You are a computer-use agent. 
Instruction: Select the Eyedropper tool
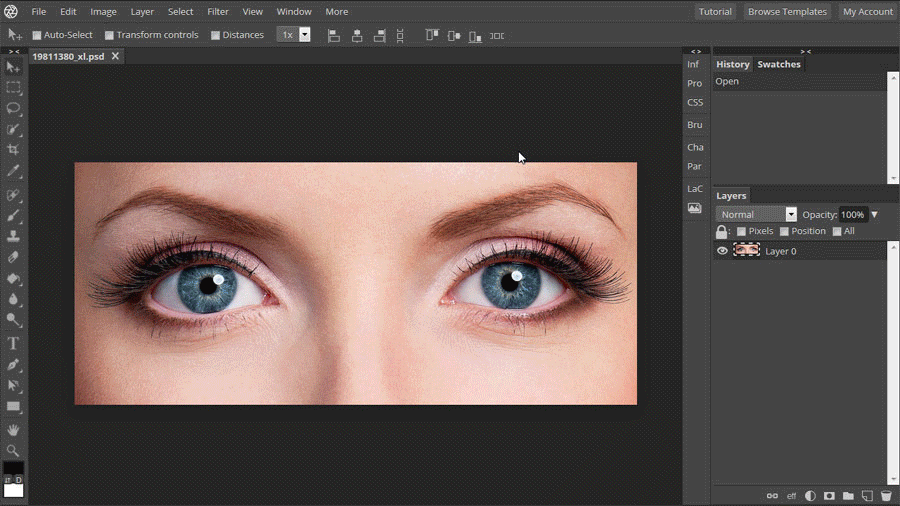point(13,172)
